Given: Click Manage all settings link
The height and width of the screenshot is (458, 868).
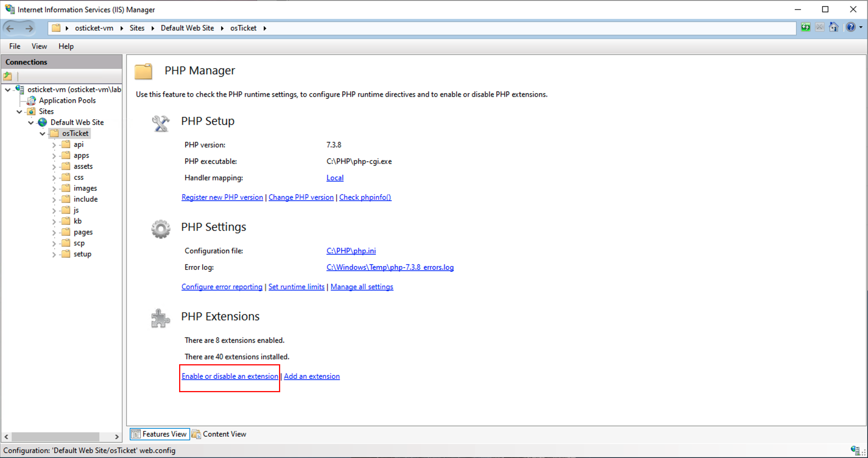Looking at the screenshot, I should (x=362, y=287).
